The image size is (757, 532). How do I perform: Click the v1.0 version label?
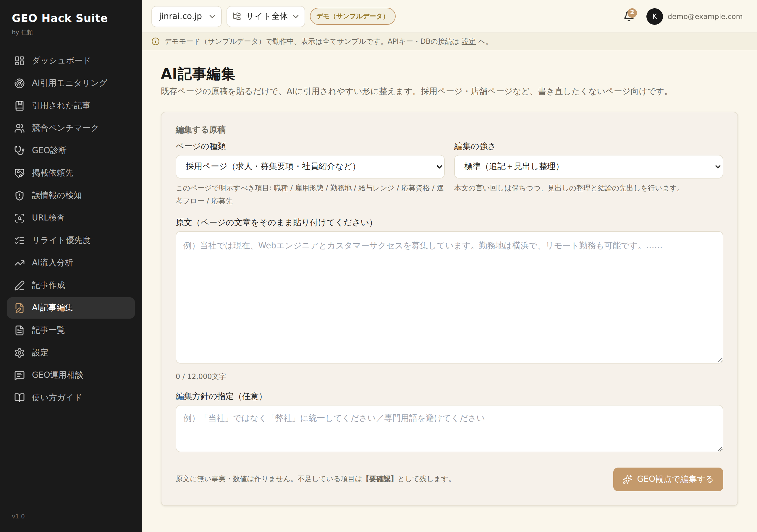click(18, 516)
